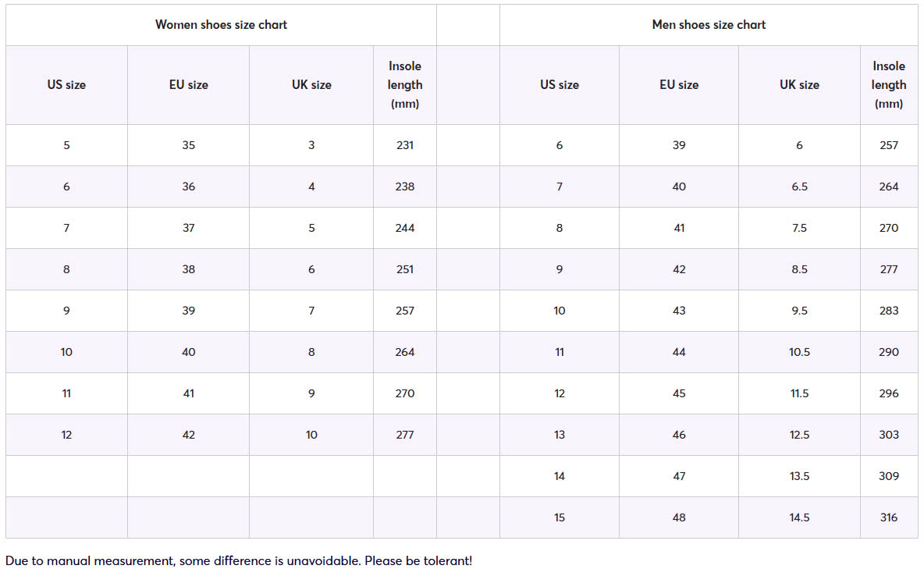
Task: Select women's UK size 10 cell
Action: 311,436
